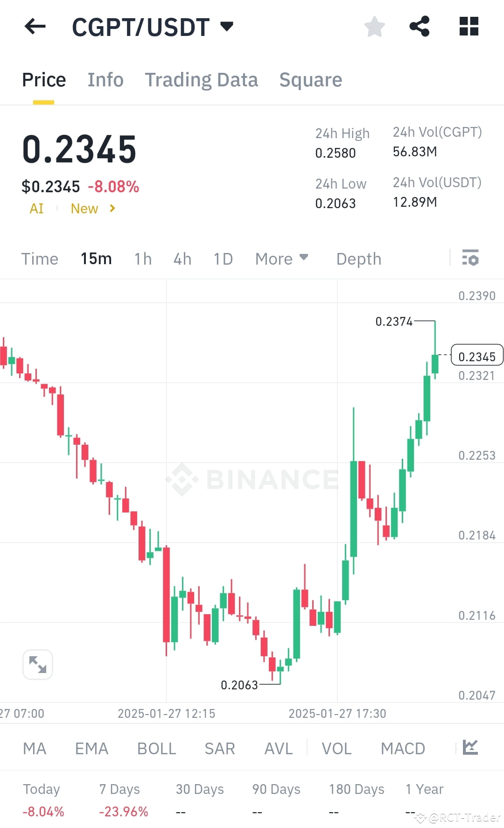Image resolution: width=504 pixels, height=828 pixels.
Task: Switch to the Square tab
Action: point(310,79)
